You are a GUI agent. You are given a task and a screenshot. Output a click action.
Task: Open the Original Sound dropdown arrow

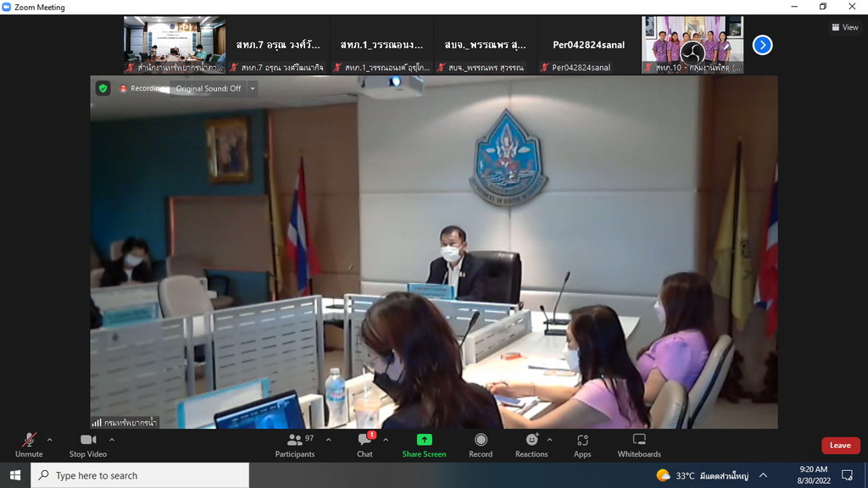(x=253, y=88)
